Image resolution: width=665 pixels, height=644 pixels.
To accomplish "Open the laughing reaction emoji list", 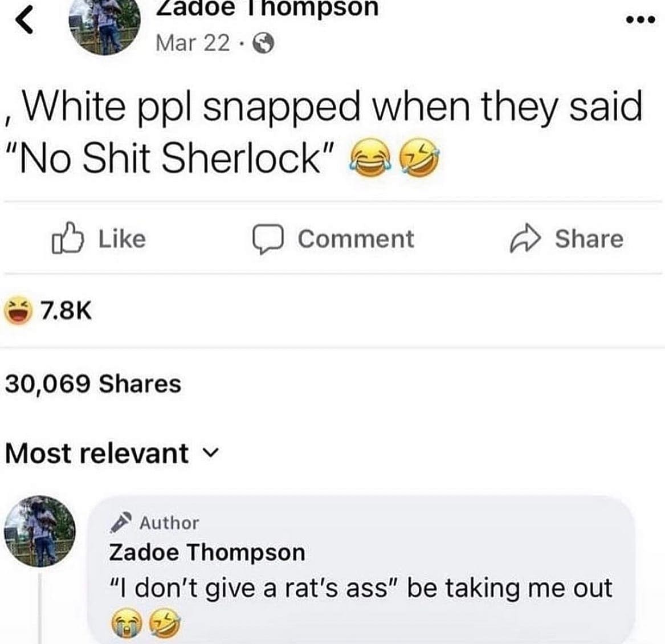I will coord(18,311).
